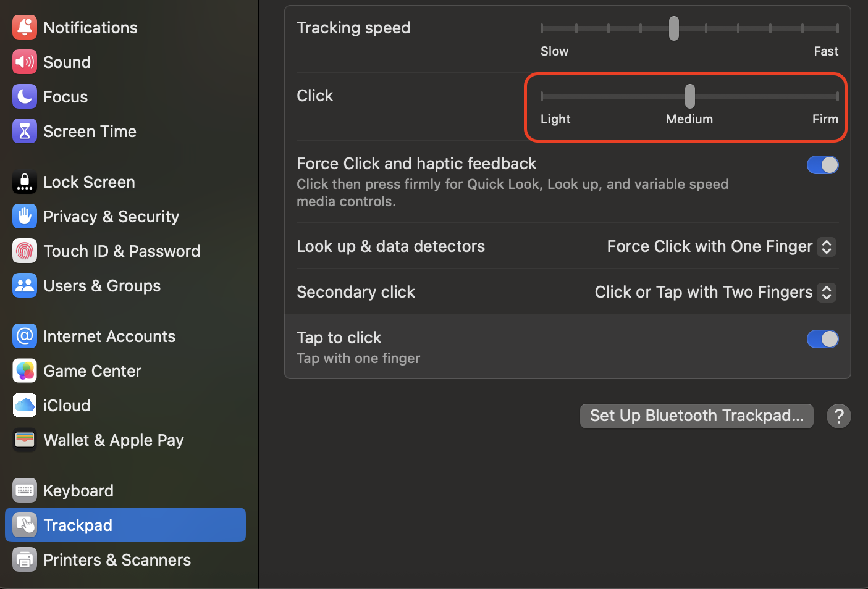Turn off Tap to click

[x=822, y=339]
